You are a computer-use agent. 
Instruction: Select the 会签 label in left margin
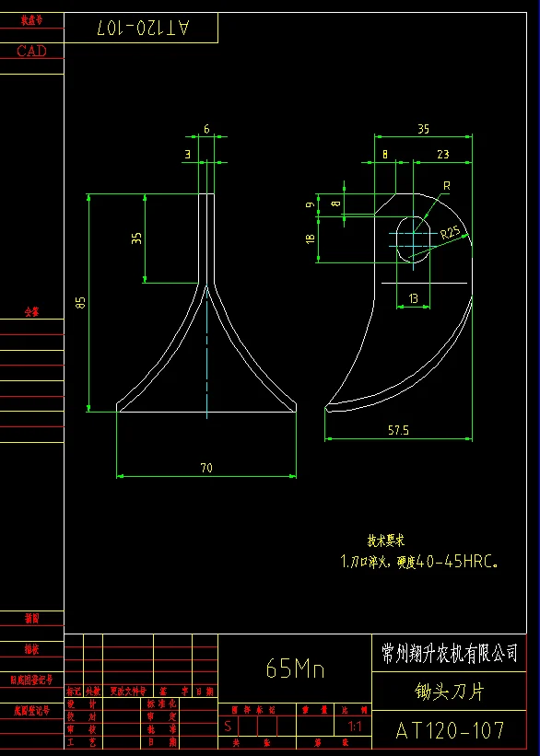pos(32,312)
